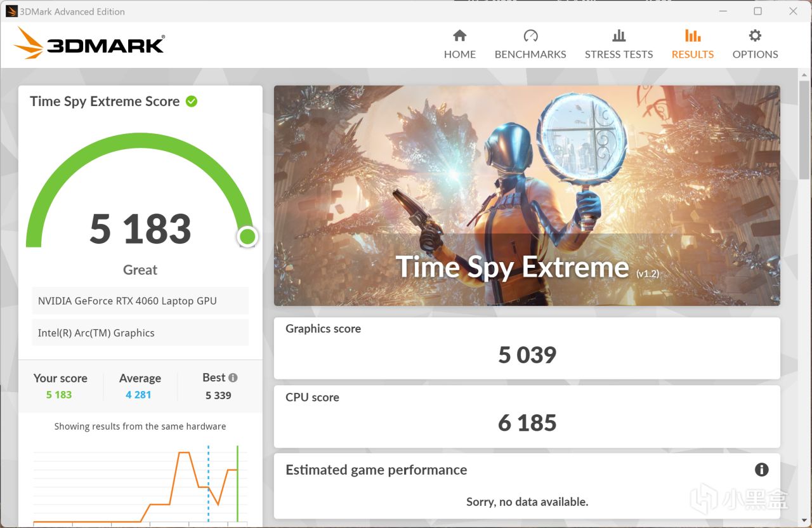Viewport: 812px width, 528px height.
Task: Click the Graphics score value 5 039
Action: tap(527, 355)
